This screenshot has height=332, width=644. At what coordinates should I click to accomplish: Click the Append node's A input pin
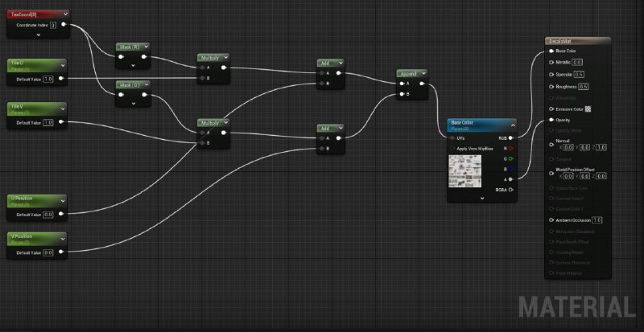[401, 84]
